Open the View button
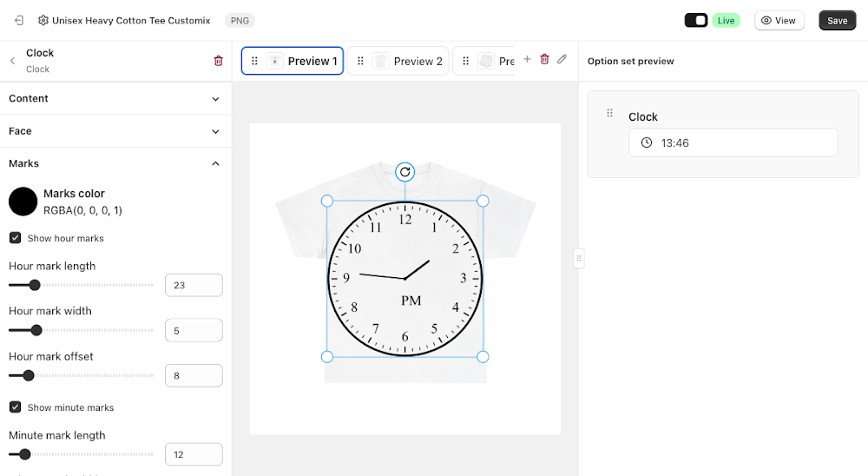This screenshot has height=476, width=868. [779, 21]
